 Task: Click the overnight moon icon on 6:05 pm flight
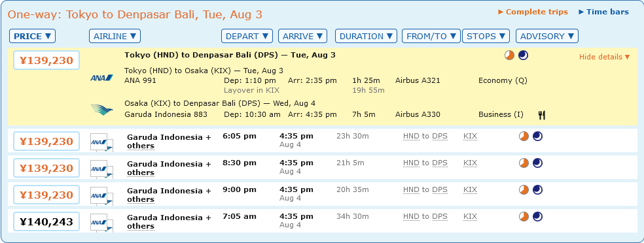tap(537, 137)
